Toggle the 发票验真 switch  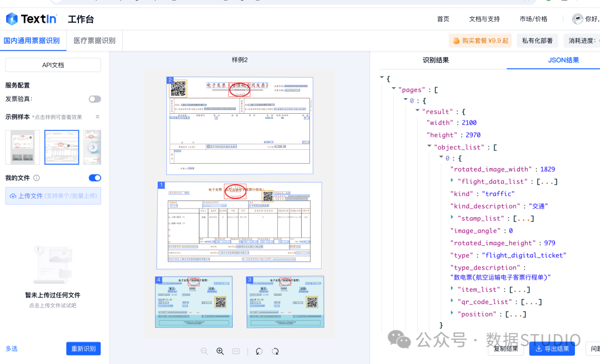(95, 99)
